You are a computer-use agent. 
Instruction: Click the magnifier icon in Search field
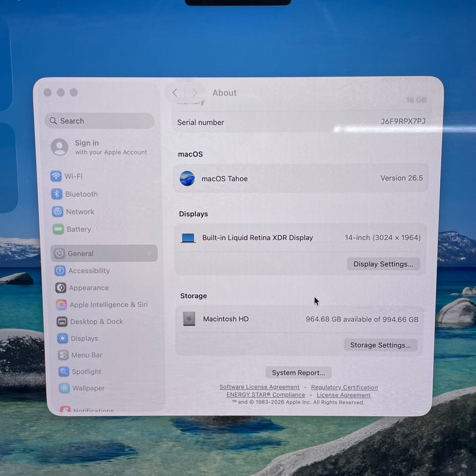point(53,121)
